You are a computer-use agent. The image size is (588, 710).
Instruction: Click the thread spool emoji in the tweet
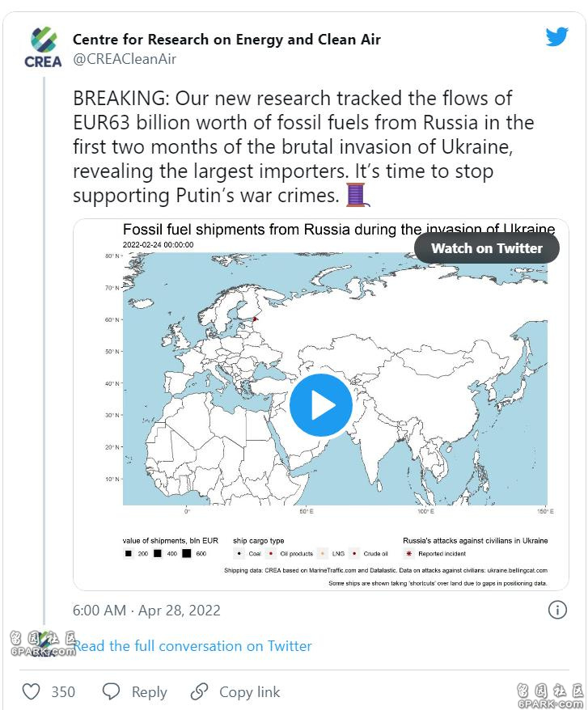click(x=357, y=195)
